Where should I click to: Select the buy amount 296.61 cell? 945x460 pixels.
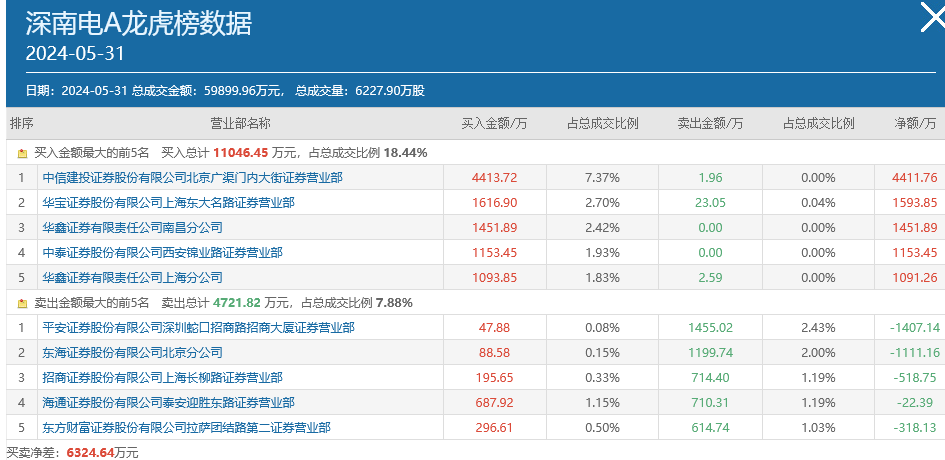(494, 427)
